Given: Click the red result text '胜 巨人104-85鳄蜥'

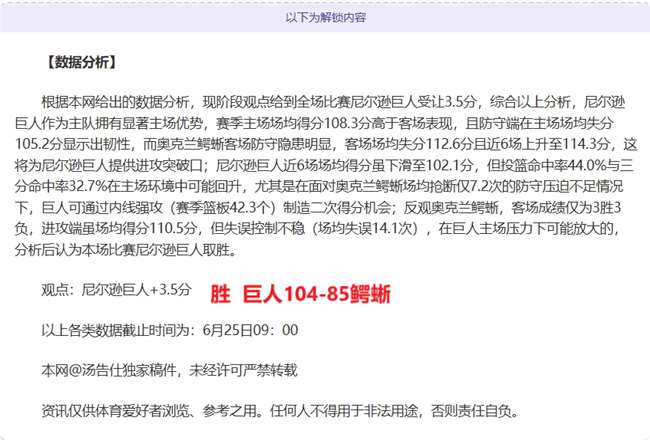Looking at the screenshot, I should pos(300,294).
